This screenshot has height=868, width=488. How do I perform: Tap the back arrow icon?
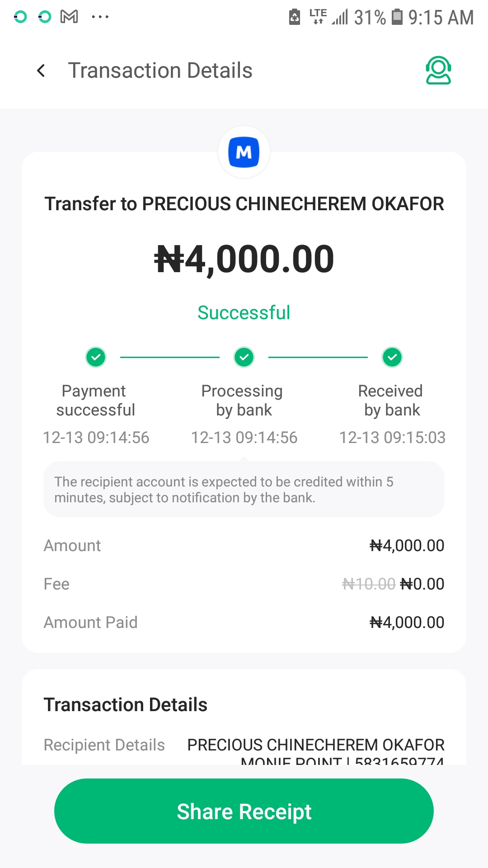pos(41,71)
